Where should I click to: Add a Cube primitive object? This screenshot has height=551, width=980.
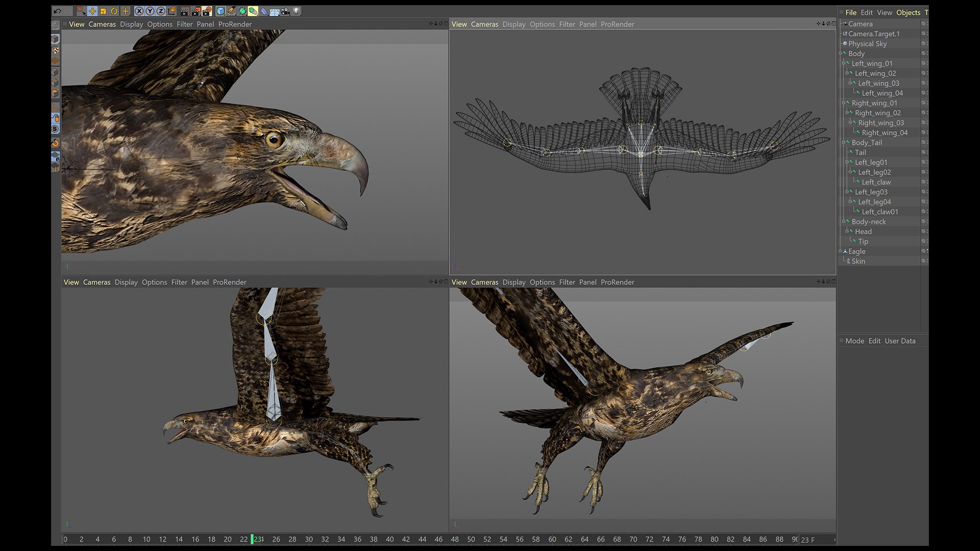tap(221, 11)
